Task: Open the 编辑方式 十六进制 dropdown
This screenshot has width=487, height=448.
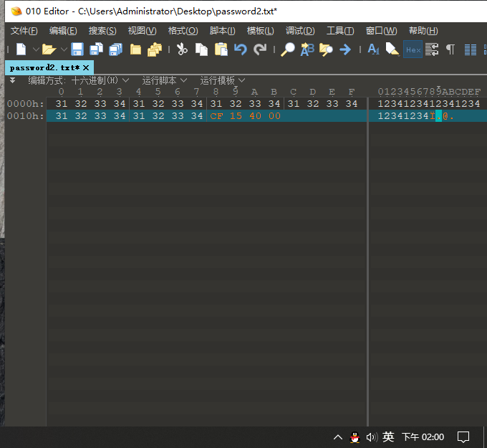Action: 100,80
